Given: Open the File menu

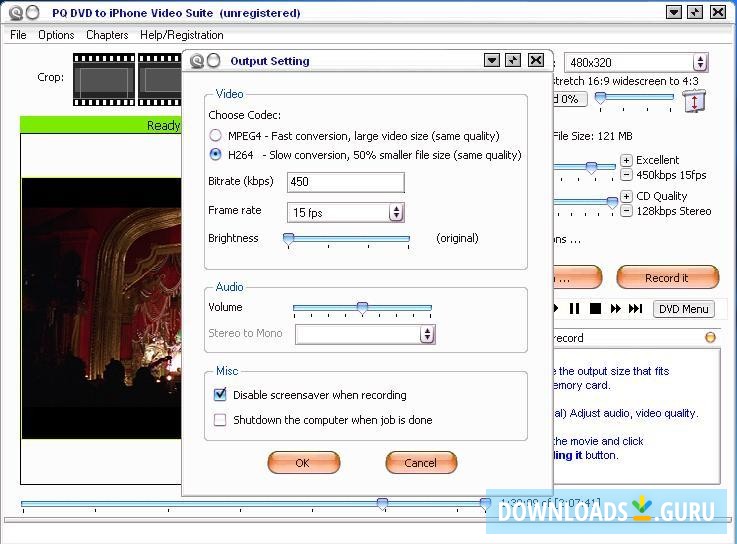Looking at the screenshot, I should pos(18,35).
